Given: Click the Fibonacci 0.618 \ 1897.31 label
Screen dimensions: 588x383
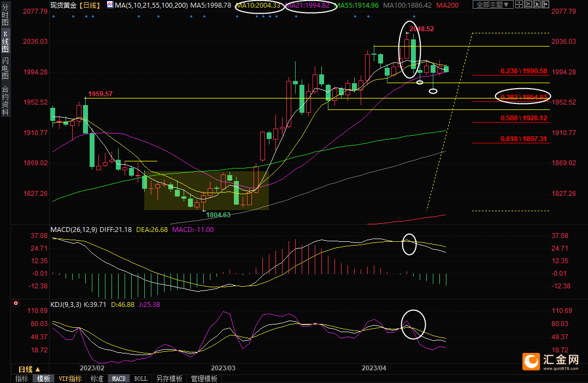Looking at the screenshot, I should 524,138.
